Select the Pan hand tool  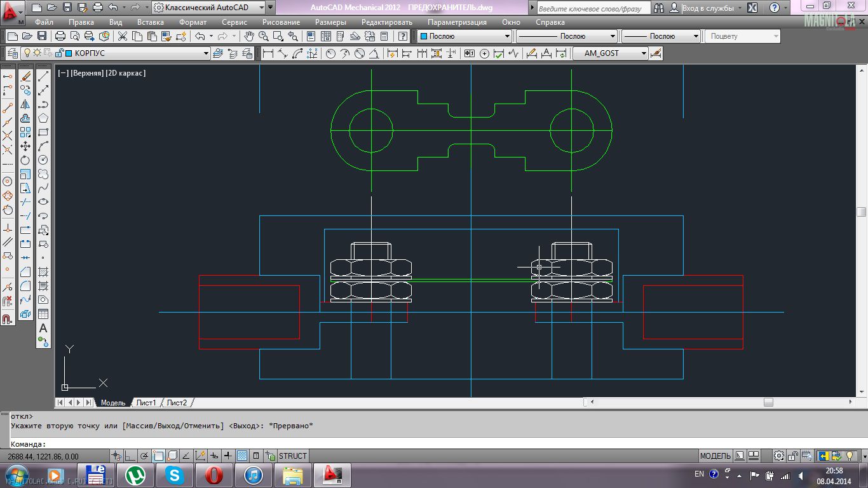[x=249, y=36]
